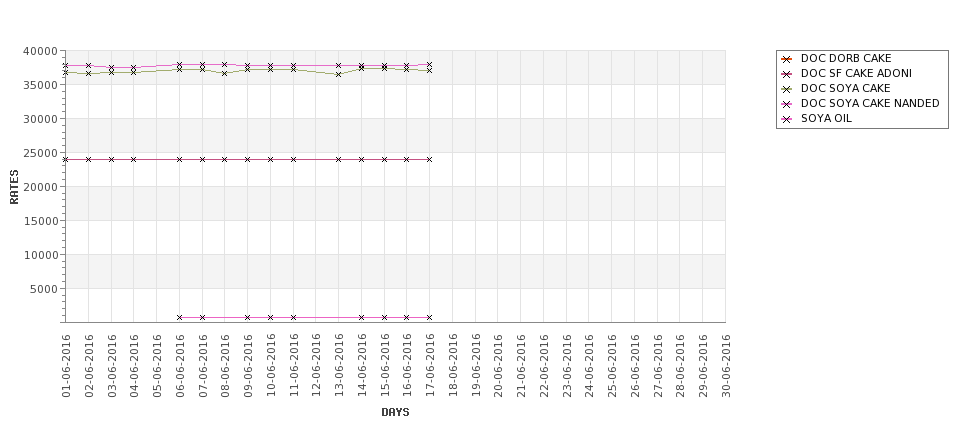The image size is (975, 429).
Task: Click the 17-06-2016 point on the top pink line
Action: (x=429, y=64)
